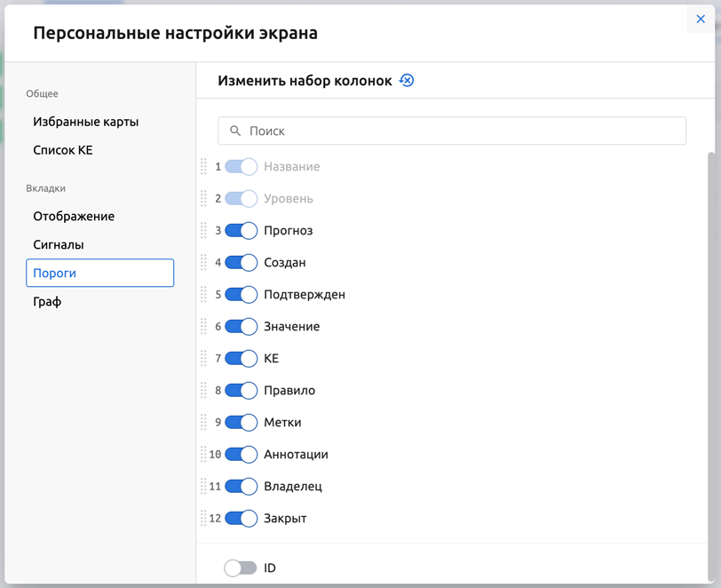Switch to the Граф tab

[47, 302]
